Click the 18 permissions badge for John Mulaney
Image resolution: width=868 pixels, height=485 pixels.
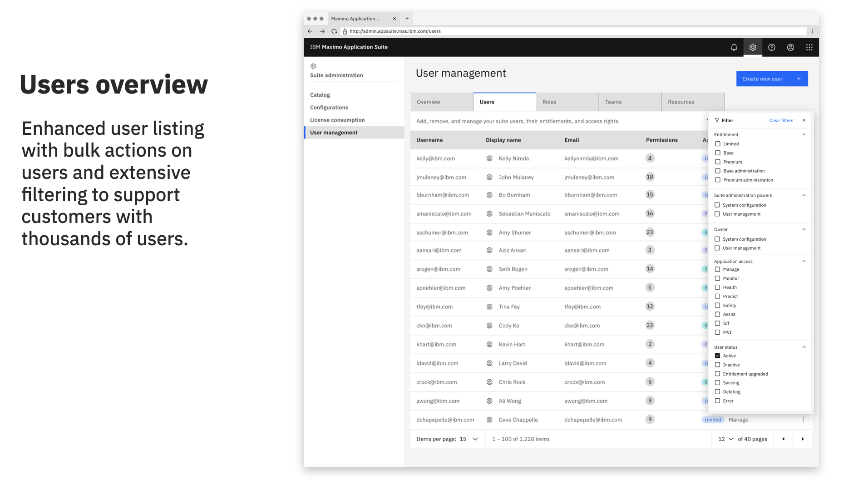(650, 177)
